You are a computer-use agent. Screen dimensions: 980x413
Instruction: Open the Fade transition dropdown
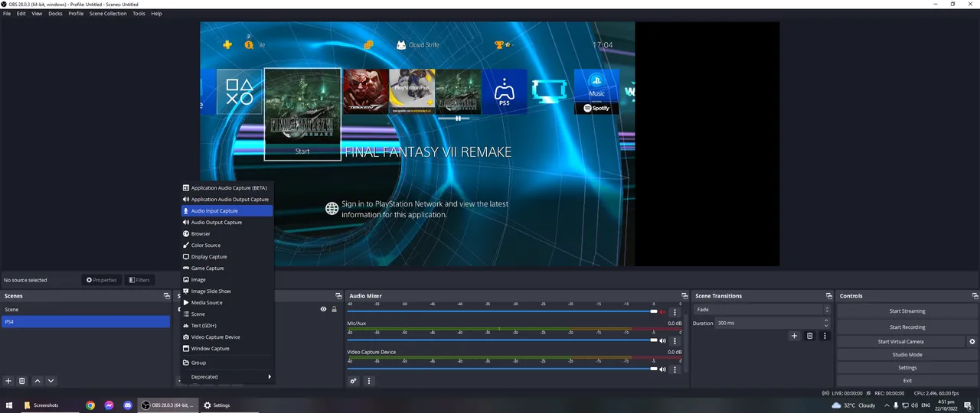point(761,310)
